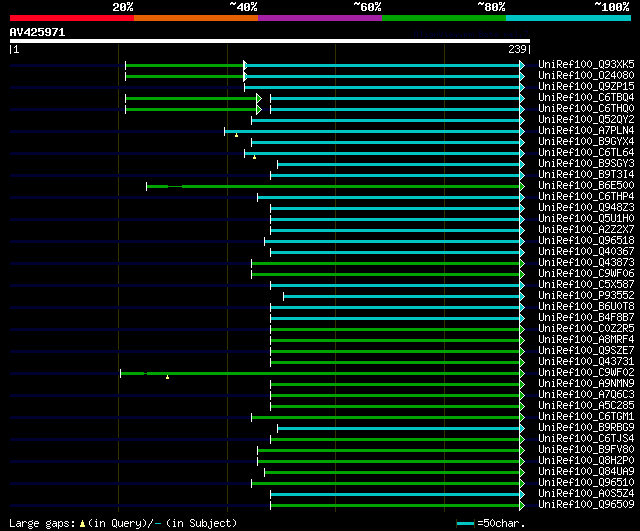Click the UniRef100_Q93XK5 label

(586, 64)
